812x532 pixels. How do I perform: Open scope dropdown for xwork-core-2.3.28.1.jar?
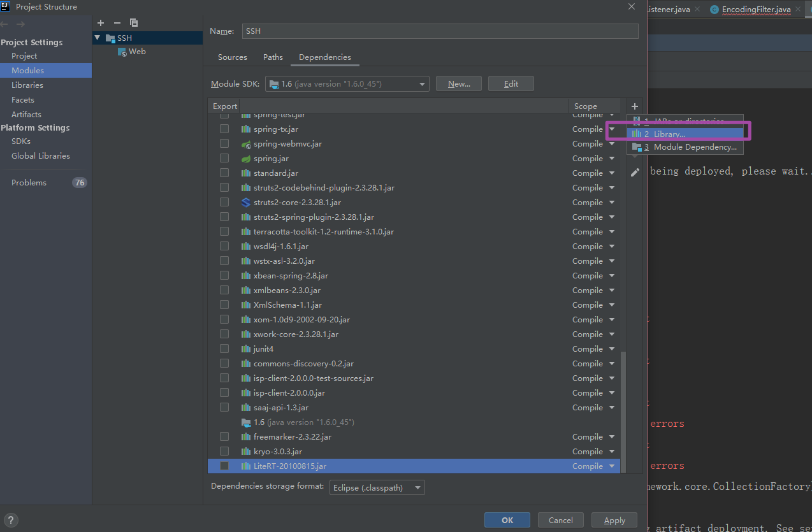(611, 334)
